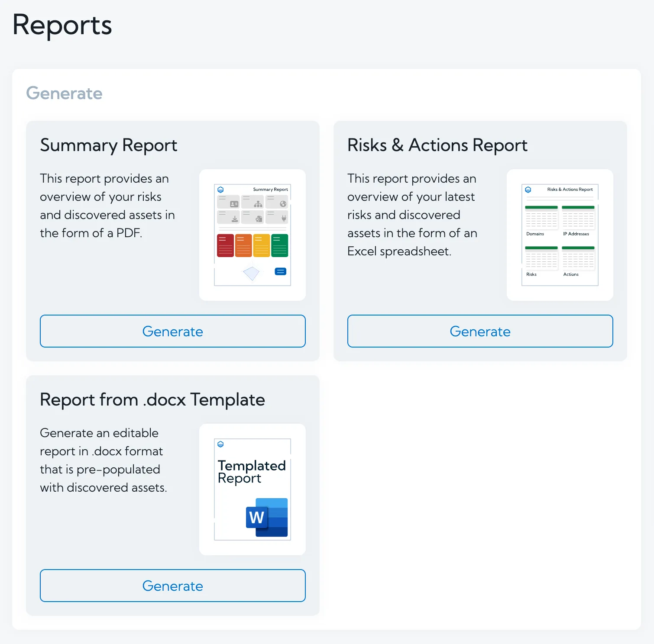The width and height of the screenshot is (654, 644).
Task: Generate a report from .docx template
Action: (x=172, y=586)
